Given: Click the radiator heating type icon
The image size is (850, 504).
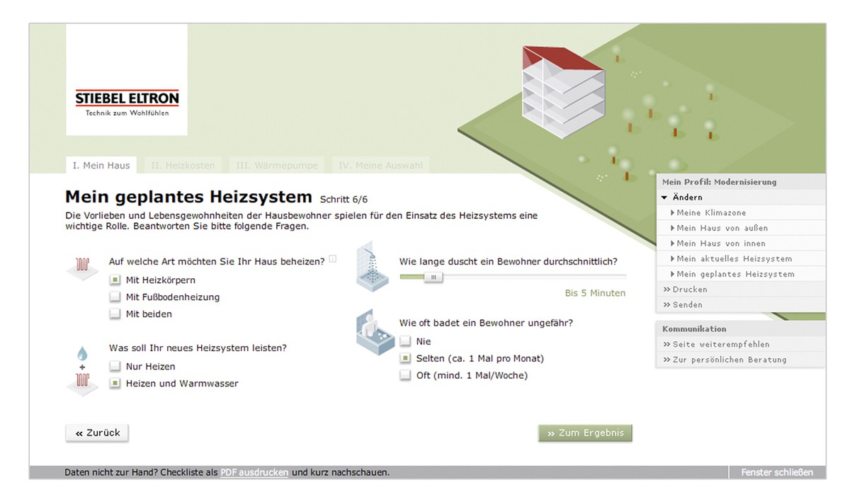Looking at the screenshot, I should [83, 268].
